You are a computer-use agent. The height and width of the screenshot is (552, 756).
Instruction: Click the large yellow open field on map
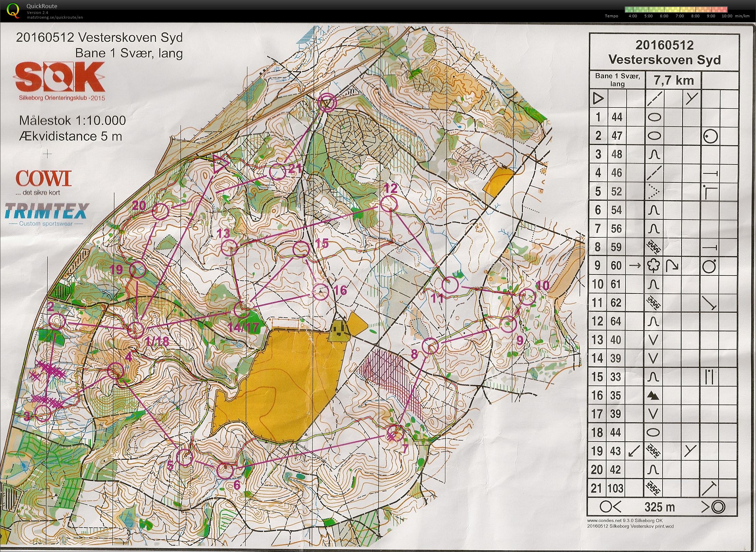pos(282,384)
